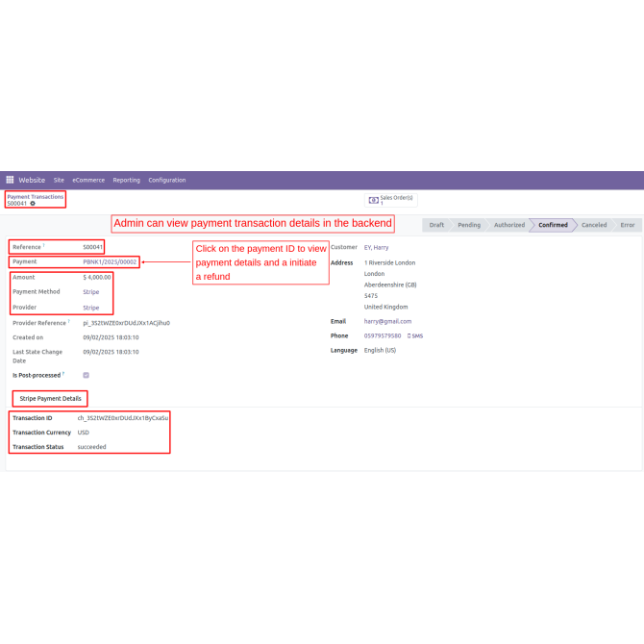Open the Stripe payment method link
The image size is (644, 644).
click(90, 292)
